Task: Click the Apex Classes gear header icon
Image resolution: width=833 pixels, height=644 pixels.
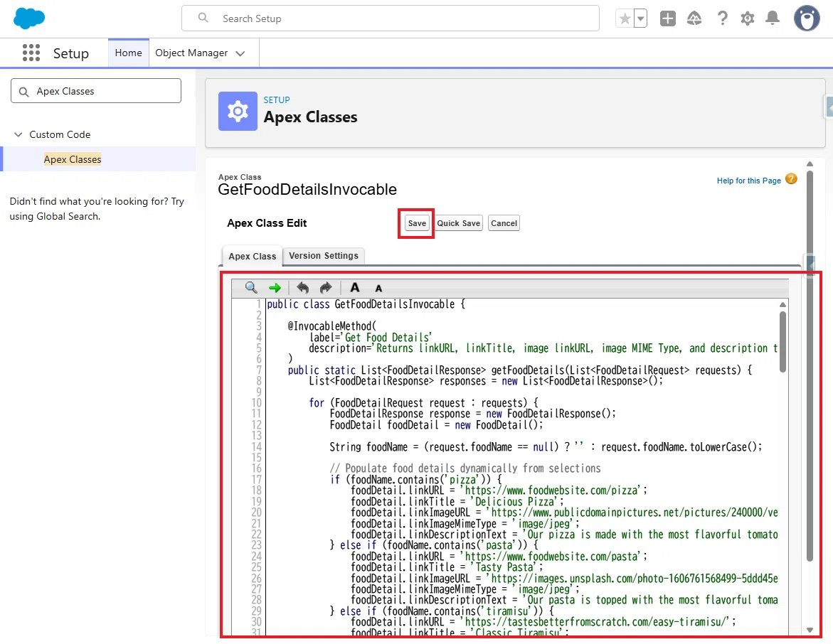Action: [x=238, y=111]
